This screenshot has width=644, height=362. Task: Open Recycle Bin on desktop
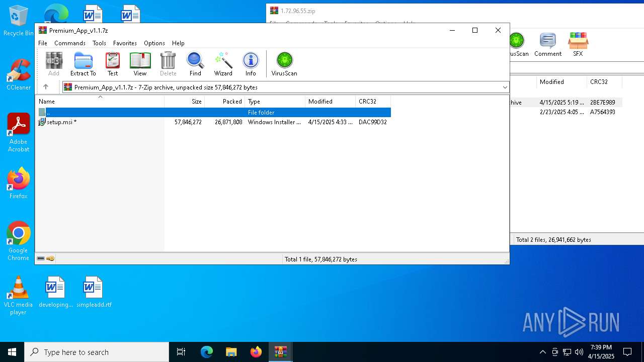(19, 21)
